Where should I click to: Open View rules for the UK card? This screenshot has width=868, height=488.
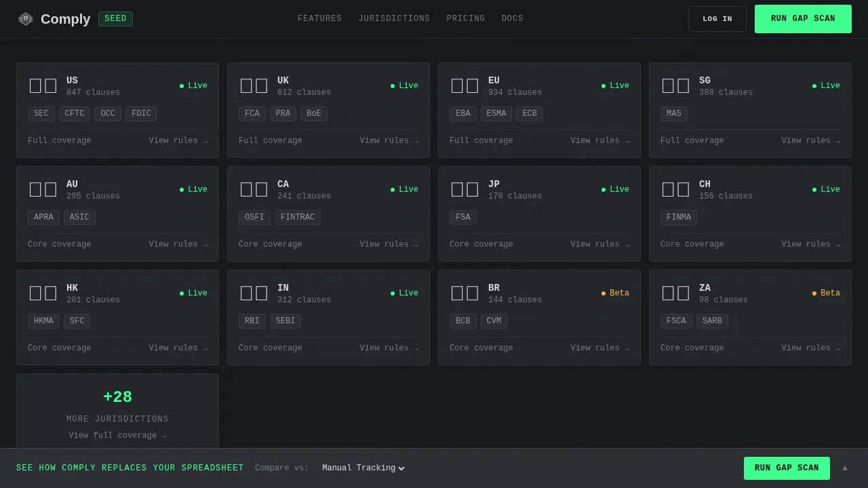[389, 141]
